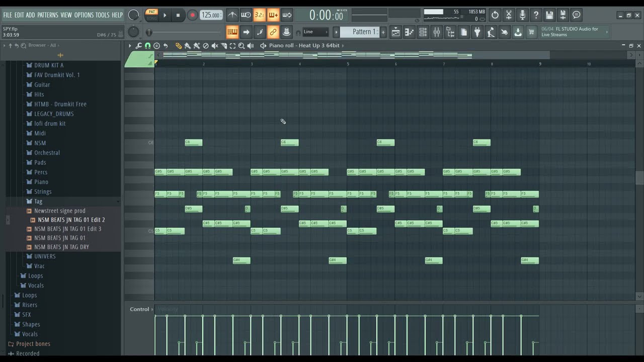Toggle overdub blend recording

point(273,15)
